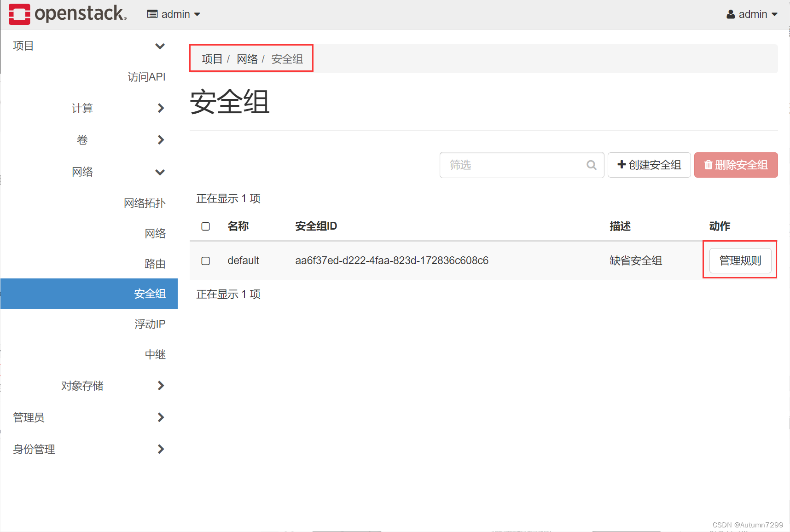Click the security group ID aa6f37ed cell

tap(392, 260)
